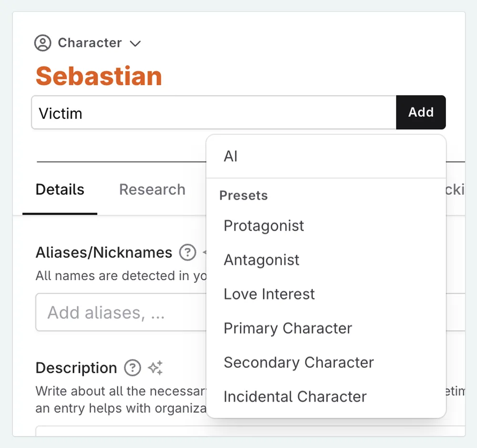Choose the AI option in dropdown
The width and height of the screenshot is (477, 448).
pos(231,157)
